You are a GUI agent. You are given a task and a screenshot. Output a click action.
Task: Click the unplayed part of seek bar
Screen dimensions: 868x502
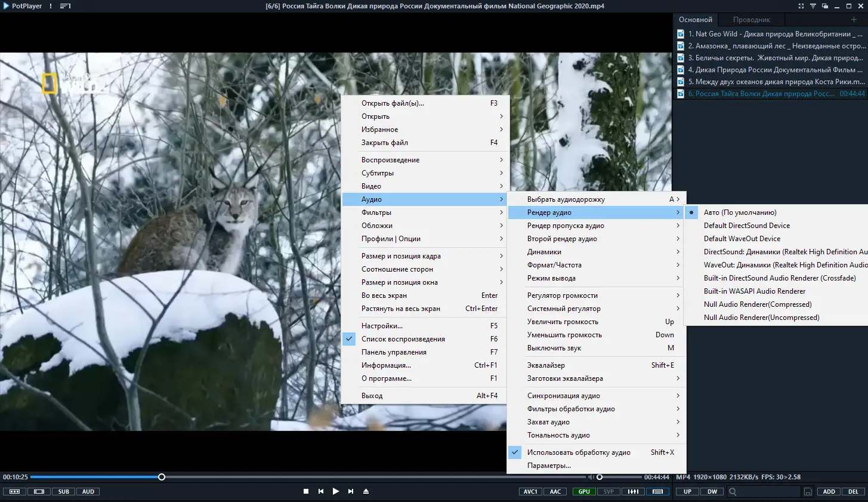point(375,477)
